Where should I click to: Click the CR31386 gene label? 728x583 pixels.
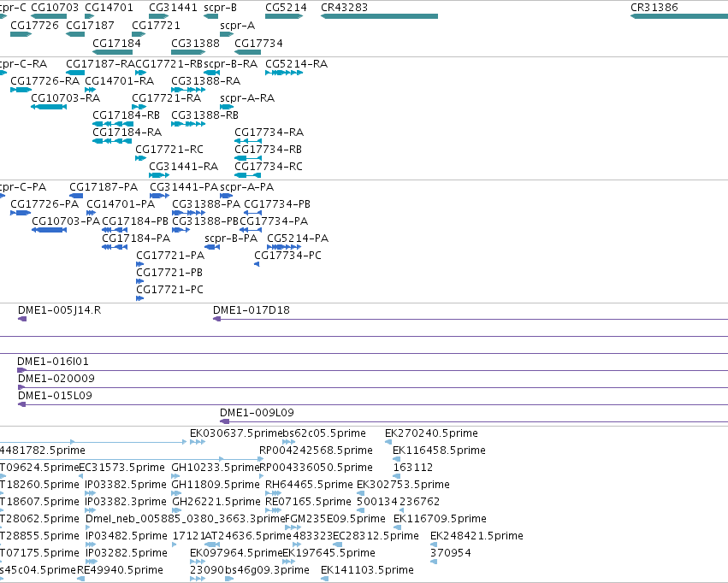(x=654, y=8)
